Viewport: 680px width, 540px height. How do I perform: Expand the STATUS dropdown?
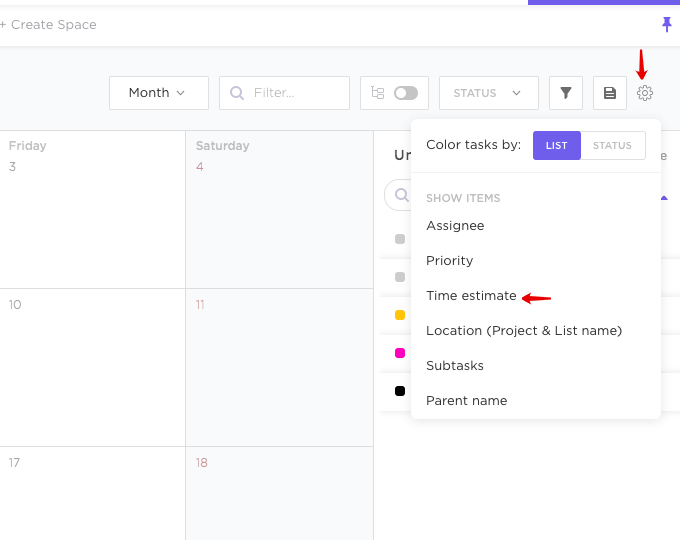click(x=488, y=93)
